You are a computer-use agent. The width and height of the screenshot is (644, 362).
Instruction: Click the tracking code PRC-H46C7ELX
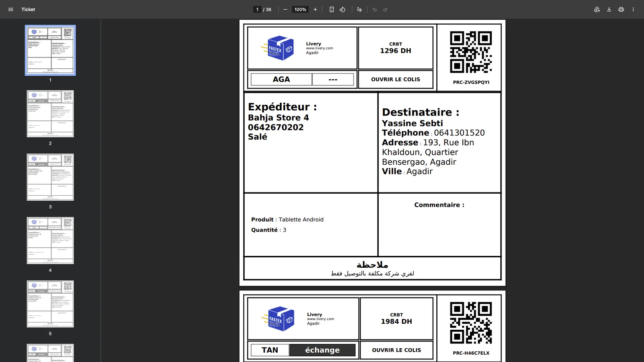[471, 353]
